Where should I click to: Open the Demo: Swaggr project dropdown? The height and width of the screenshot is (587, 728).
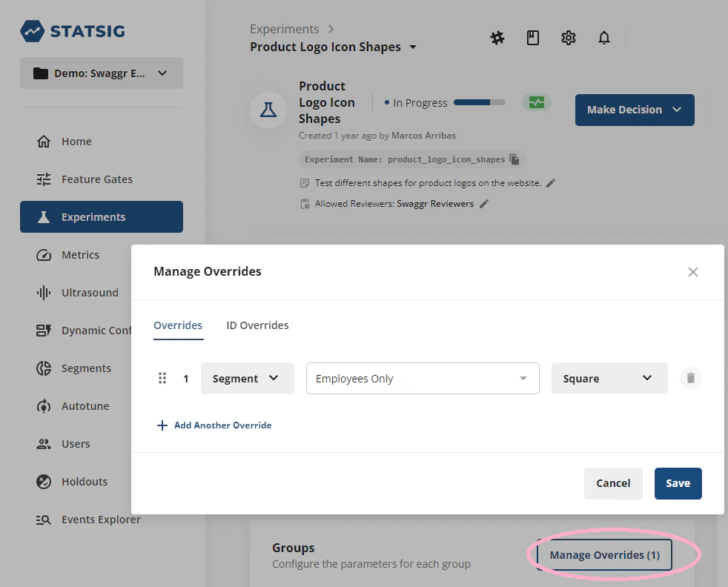102,73
